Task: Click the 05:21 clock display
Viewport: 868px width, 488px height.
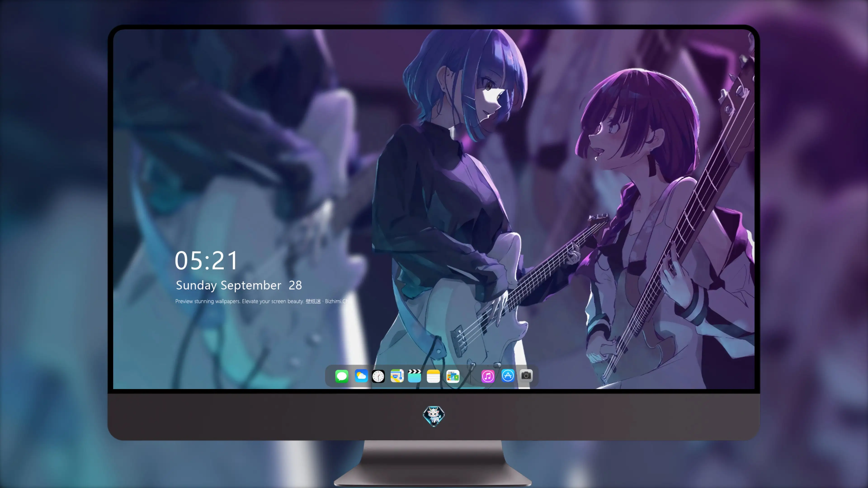Action: pyautogui.click(x=206, y=261)
